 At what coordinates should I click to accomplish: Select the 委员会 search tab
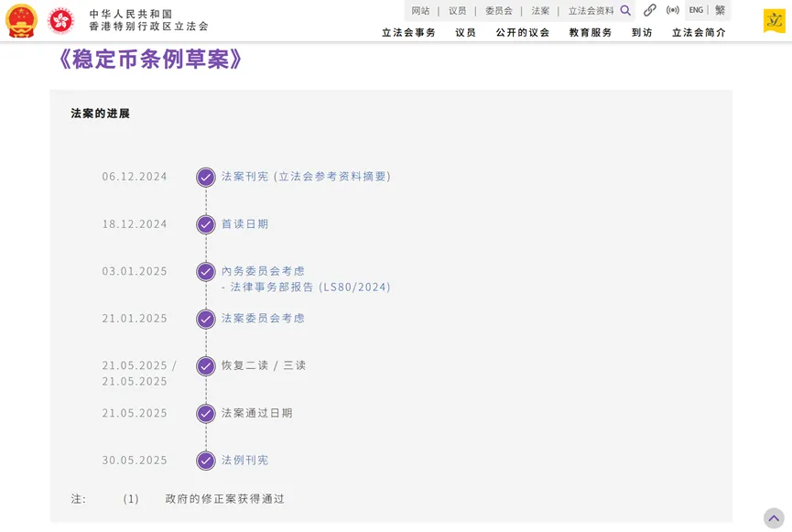[x=499, y=11]
